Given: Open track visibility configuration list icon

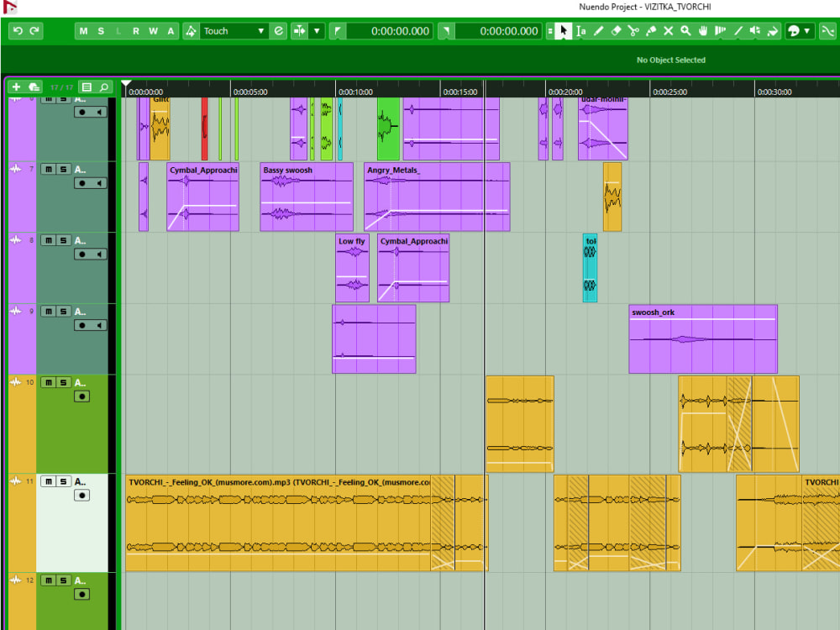Looking at the screenshot, I should (x=87, y=87).
